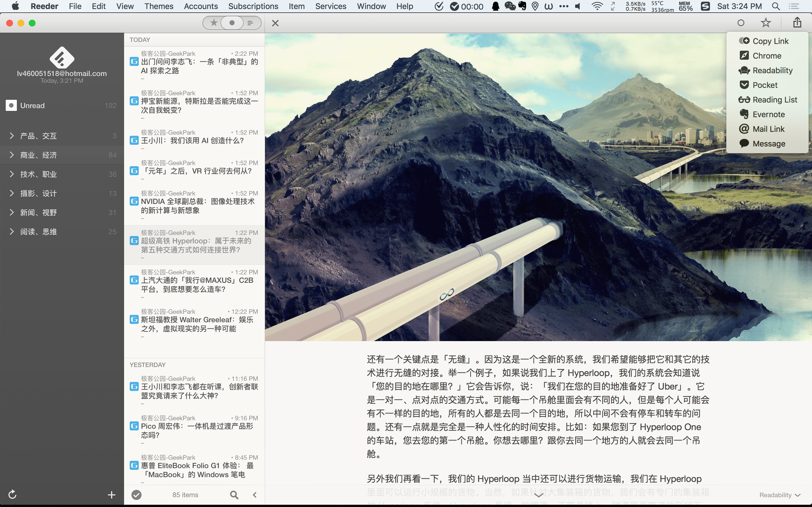Viewport: 812px width, 507px height.
Task: Select Copy Link in share popup
Action: (770, 41)
